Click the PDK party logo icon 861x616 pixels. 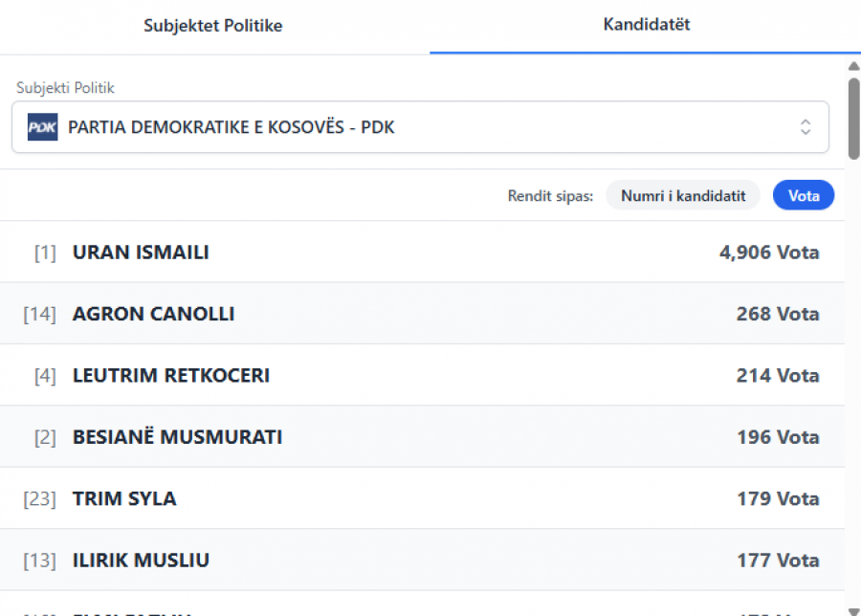pyautogui.click(x=42, y=127)
